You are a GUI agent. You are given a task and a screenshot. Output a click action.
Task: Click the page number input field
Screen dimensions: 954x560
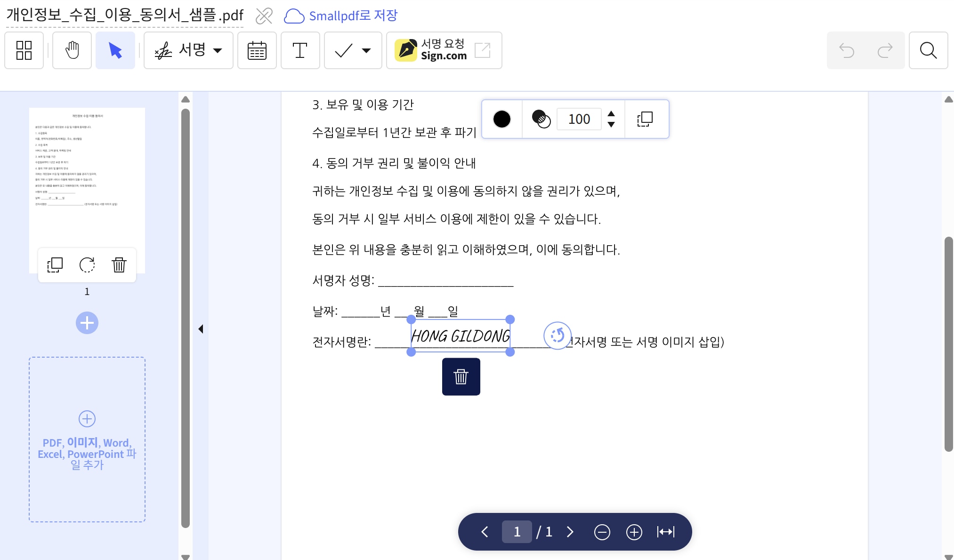(517, 532)
